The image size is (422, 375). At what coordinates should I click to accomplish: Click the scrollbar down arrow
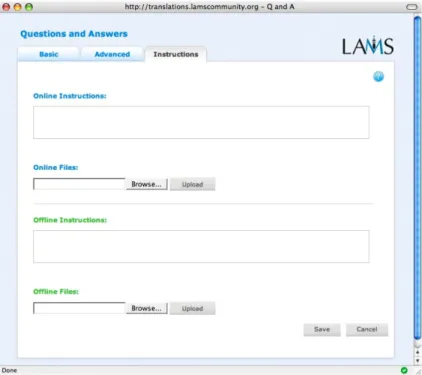click(417, 361)
